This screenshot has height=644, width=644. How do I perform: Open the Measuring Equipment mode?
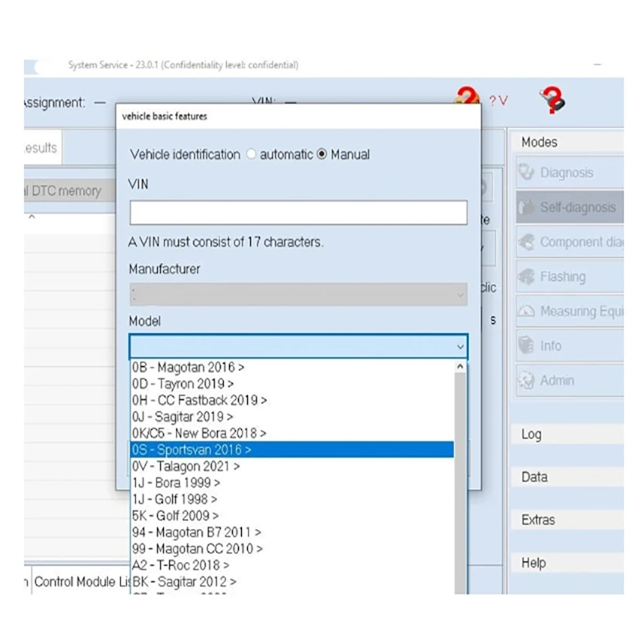(x=570, y=311)
